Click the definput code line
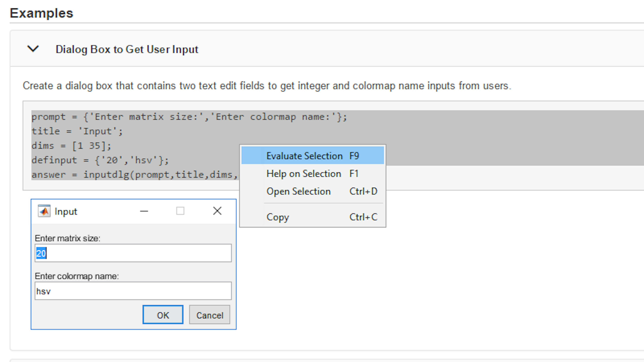Screen dimensions: 644x362 pyautogui.click(x=100, y=160)
